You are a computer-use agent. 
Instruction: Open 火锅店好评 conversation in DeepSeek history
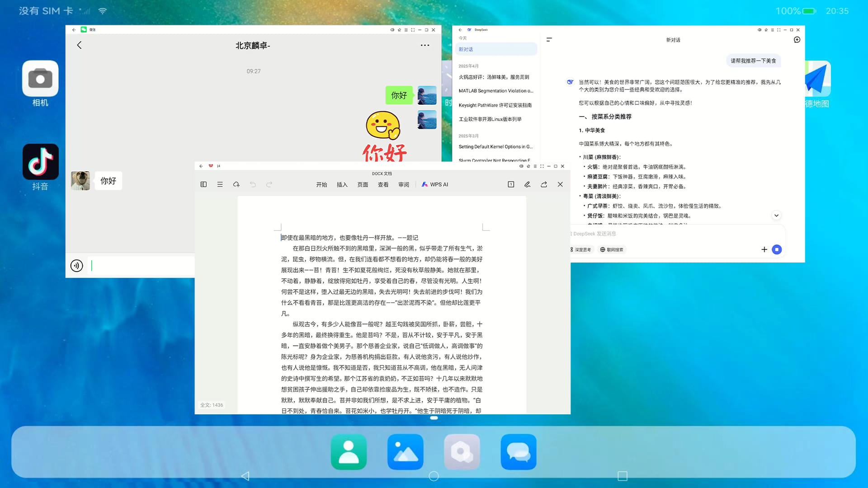(x=494, y=77)
